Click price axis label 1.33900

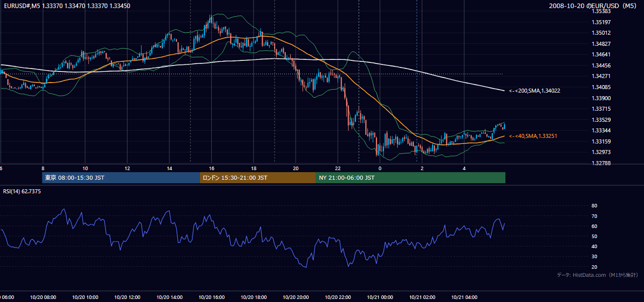point(601,98)
